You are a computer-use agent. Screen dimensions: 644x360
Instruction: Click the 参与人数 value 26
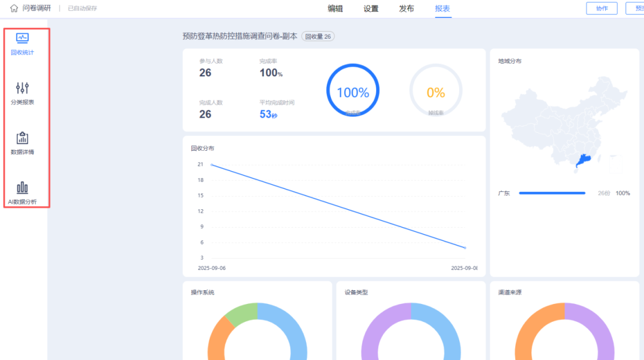205,73
